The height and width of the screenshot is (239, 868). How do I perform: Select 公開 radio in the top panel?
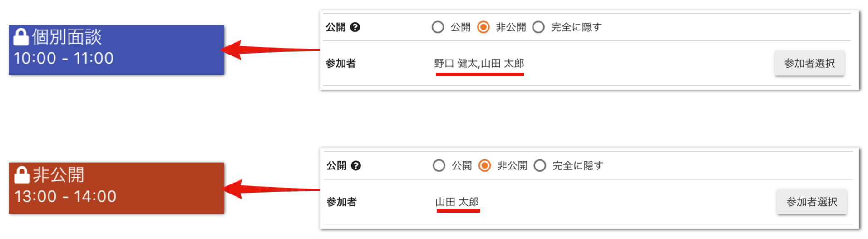click(x=438, y=27)
